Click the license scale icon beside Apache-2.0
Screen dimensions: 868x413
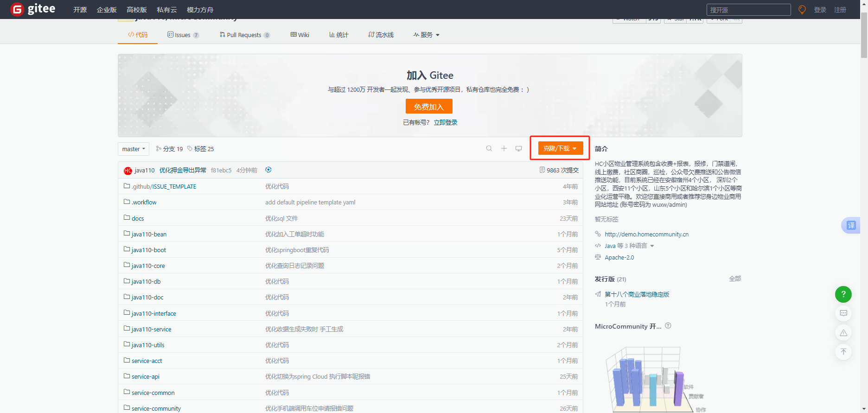(x=598, y=257)
